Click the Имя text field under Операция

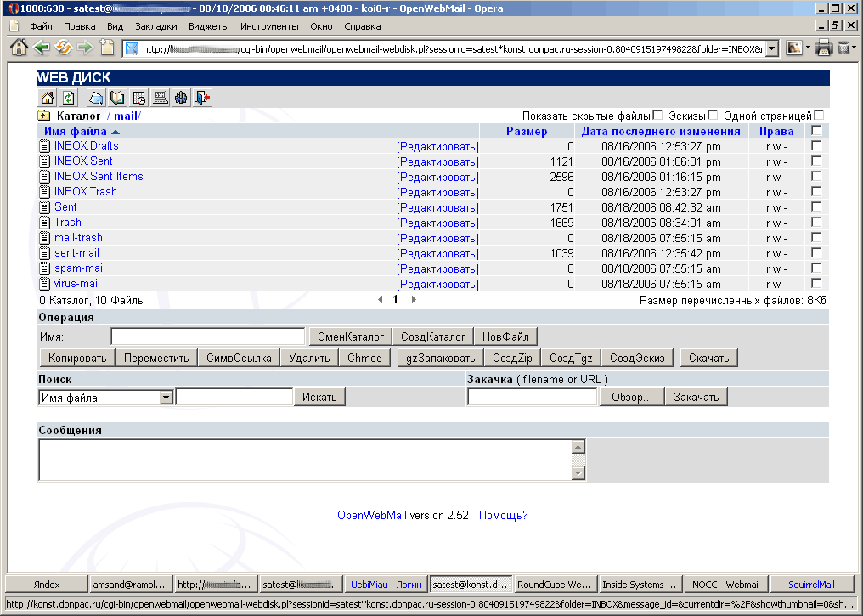coord(208,336)
